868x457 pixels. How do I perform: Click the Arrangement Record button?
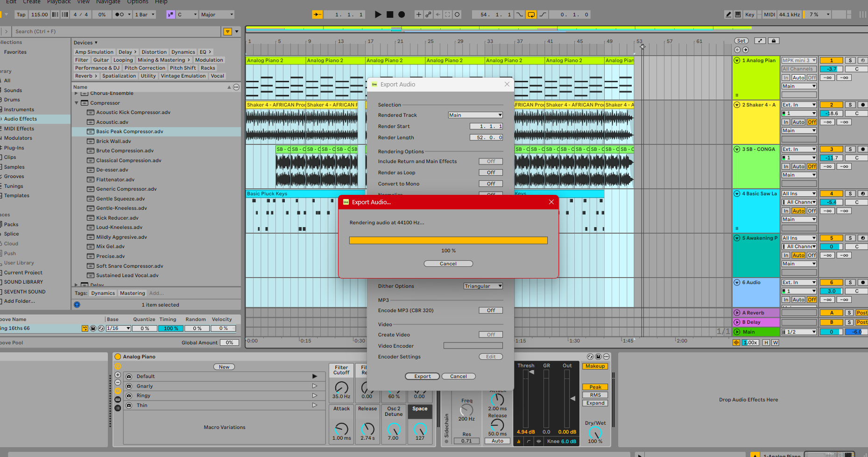coord(402,14)
